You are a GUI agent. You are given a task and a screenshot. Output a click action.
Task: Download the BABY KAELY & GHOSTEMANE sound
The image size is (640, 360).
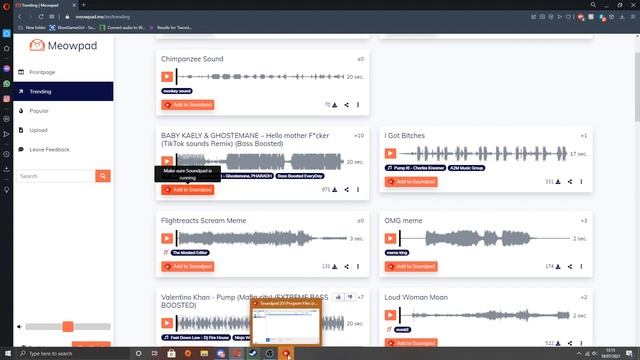click(335, 190)
